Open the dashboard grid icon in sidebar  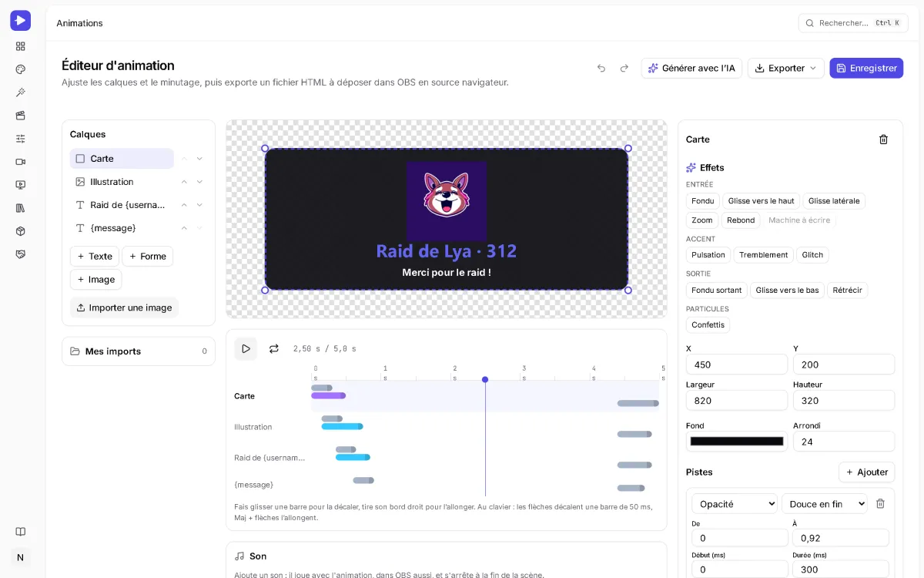[20, 46]
